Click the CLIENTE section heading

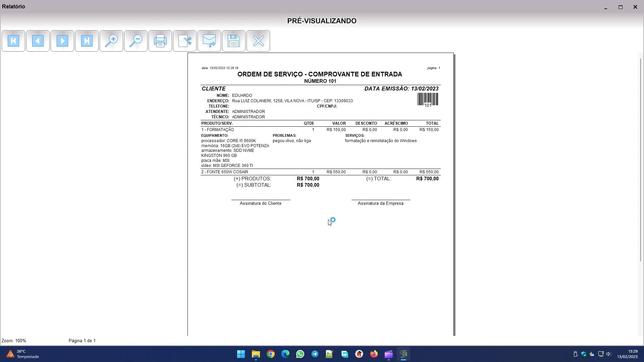tap(214, 88)
